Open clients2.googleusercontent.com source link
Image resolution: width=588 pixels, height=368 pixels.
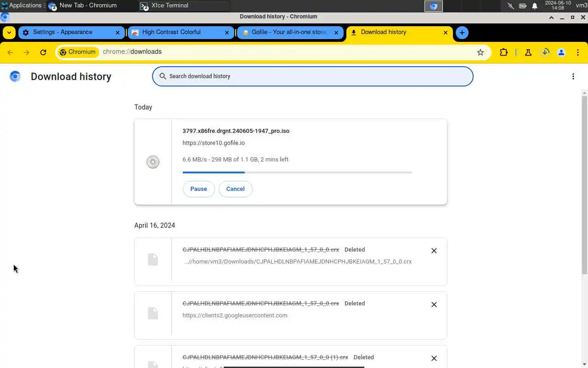pyautogui.click(x=235, y=316)
